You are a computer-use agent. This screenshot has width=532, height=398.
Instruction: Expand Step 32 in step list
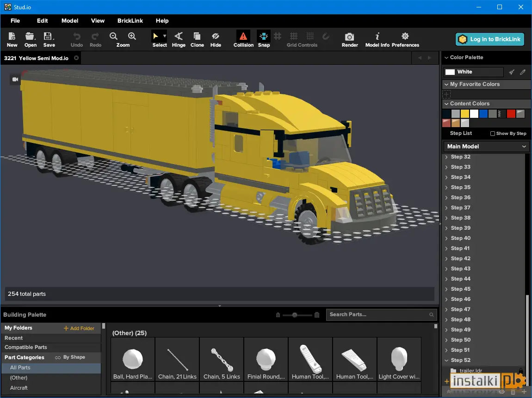point(446,157)
